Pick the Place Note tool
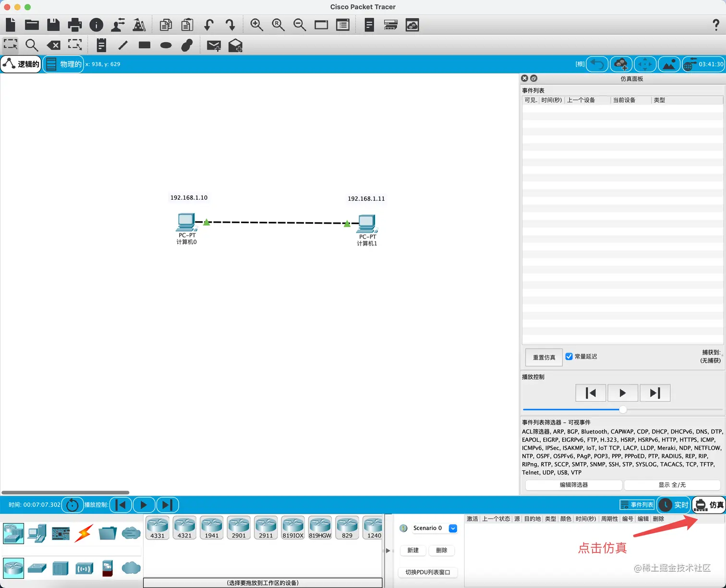Viewport: 726px width, 588px height. (101, 45)
